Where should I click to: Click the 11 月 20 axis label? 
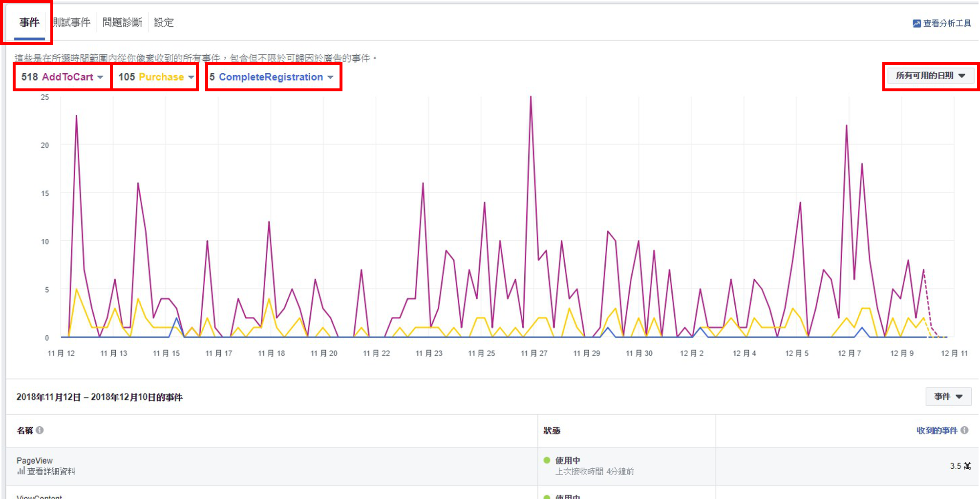coord(324,353)
